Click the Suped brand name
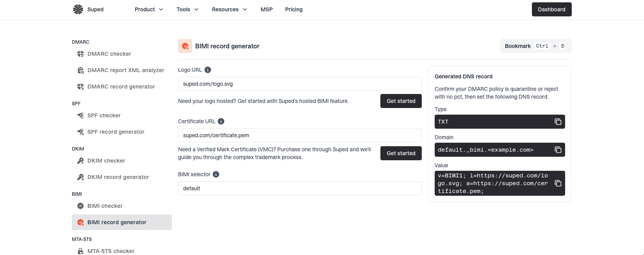Viewport: 644px width, 255px height. [x=95, y=9]
